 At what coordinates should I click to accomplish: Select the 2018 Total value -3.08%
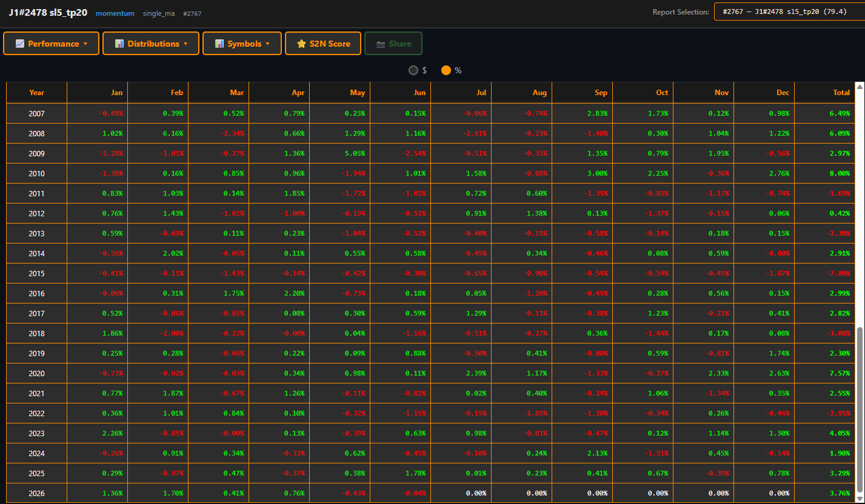click(x=838, y=333)
